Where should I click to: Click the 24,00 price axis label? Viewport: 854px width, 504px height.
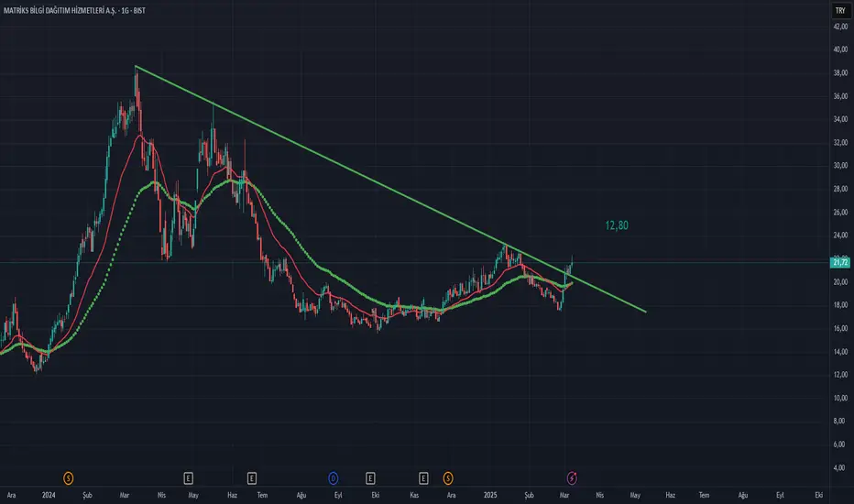(840, 236)
